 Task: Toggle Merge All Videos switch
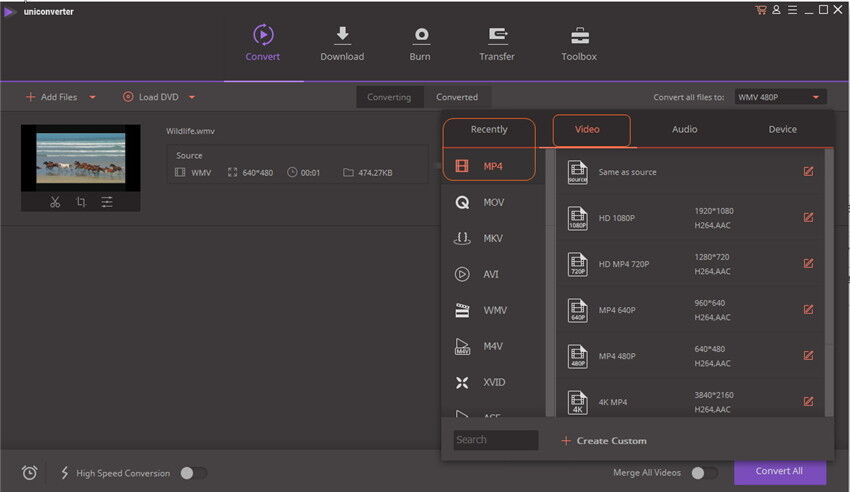point(705,473)
